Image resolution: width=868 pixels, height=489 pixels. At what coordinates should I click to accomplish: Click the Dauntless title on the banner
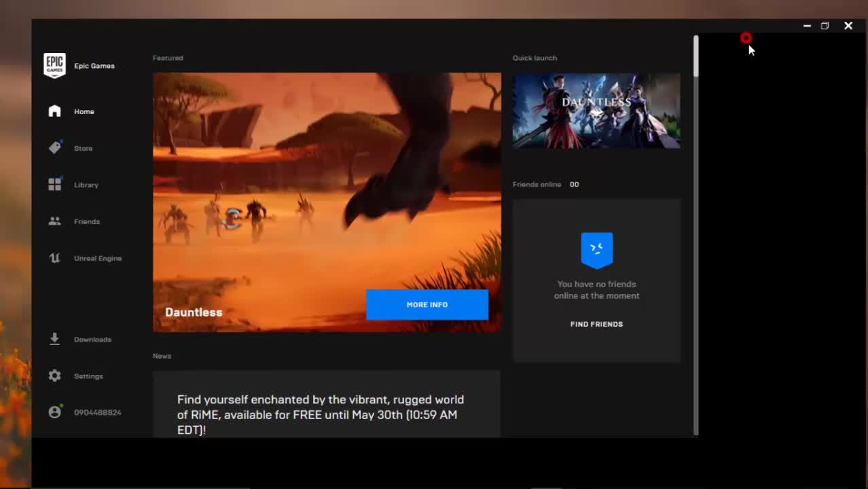pos(194,312)
